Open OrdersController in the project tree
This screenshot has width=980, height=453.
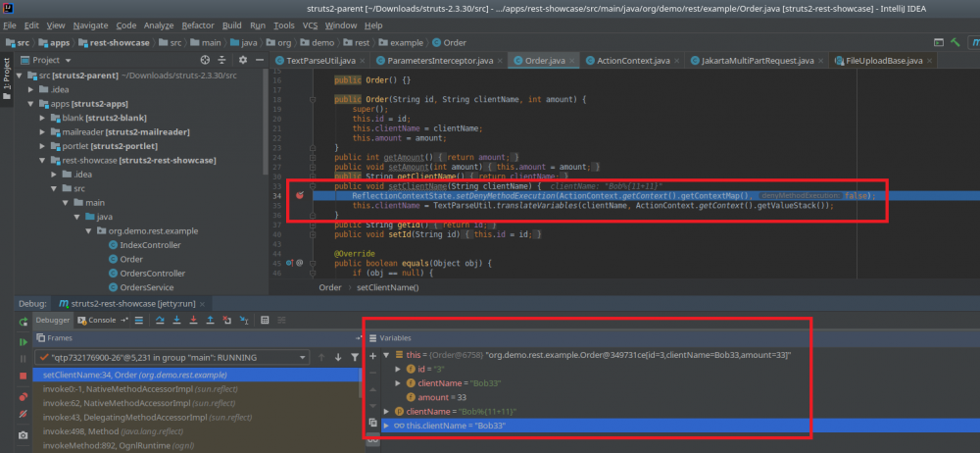pos(151,273)
